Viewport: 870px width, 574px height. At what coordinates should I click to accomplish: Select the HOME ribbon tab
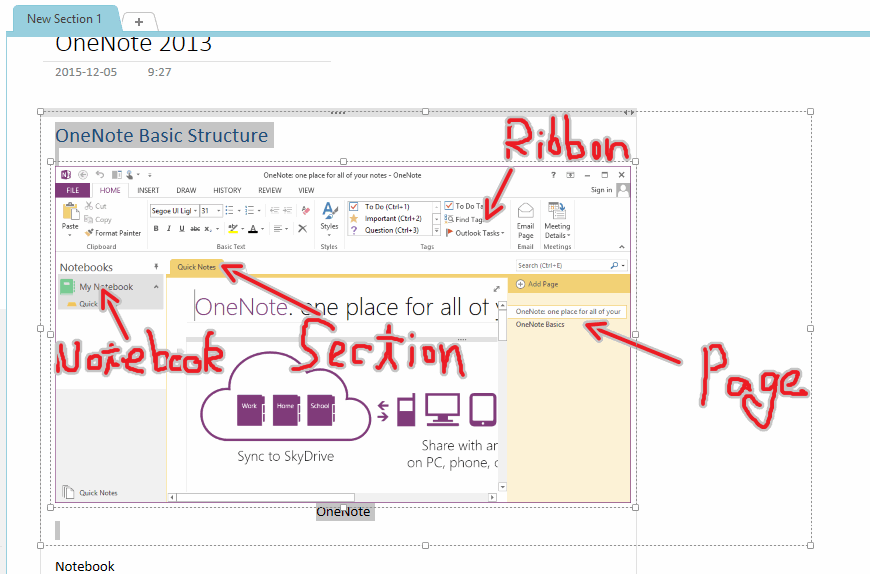[110, 190]
